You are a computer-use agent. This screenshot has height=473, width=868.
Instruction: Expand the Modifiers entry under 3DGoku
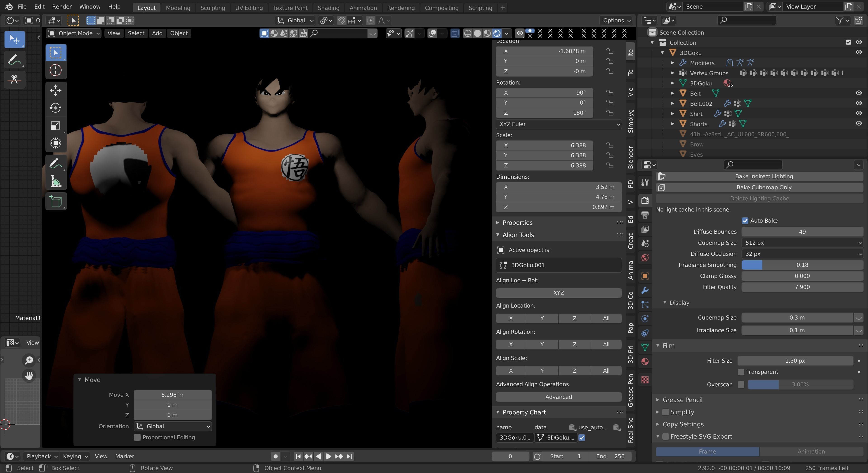(672, 63)
